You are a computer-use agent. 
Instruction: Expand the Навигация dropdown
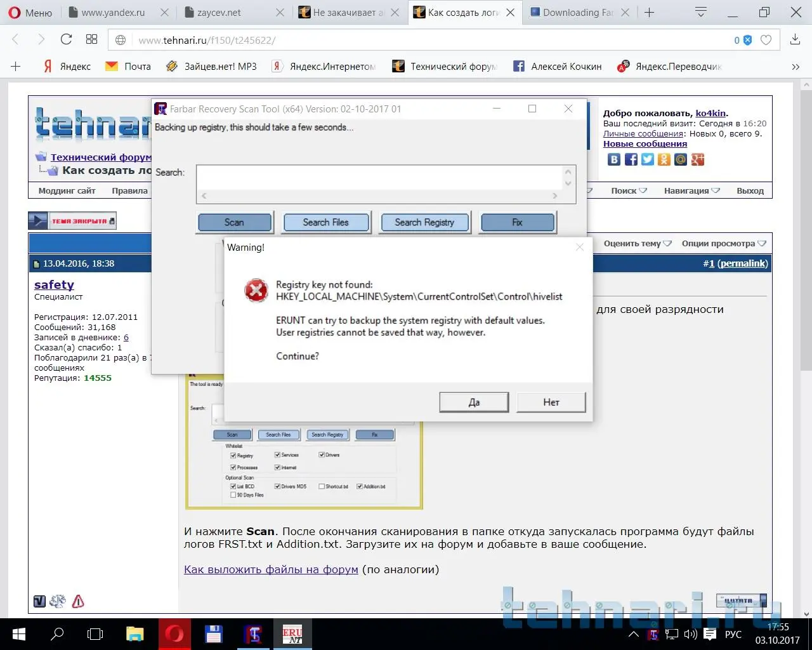[692, 190]
